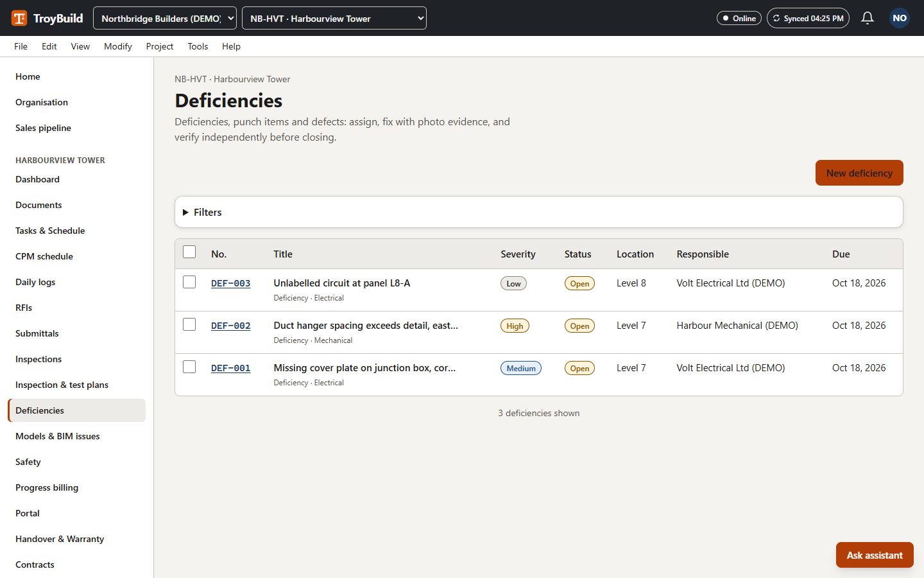Go to Inspections

point(77,359)
